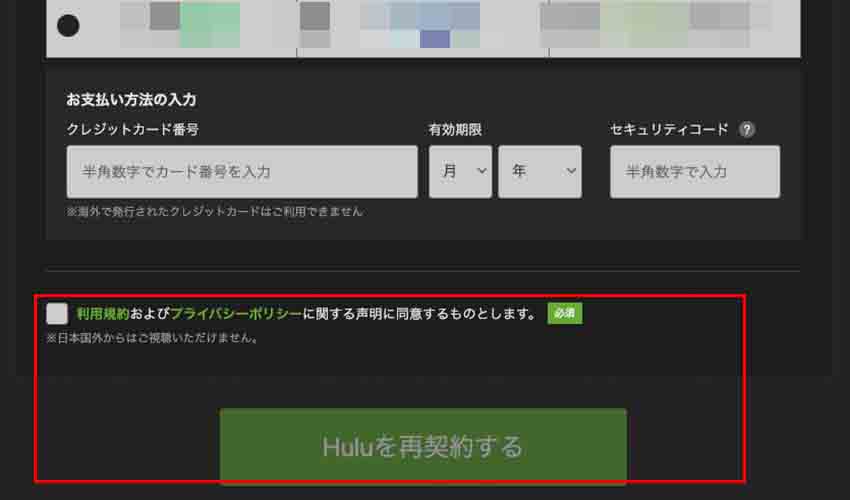
Task: Open the プライバシーポリシー link
Action: click(236, 313)
